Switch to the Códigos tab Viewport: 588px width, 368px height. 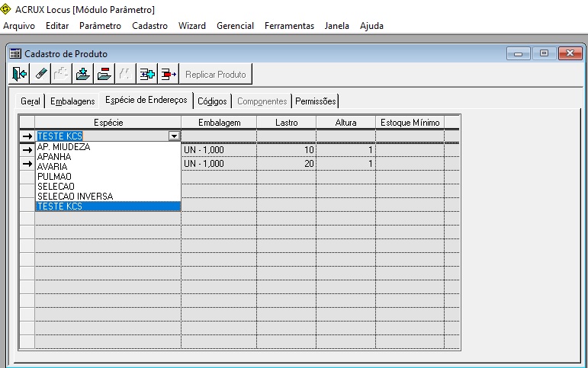click(x=212, y=101)
